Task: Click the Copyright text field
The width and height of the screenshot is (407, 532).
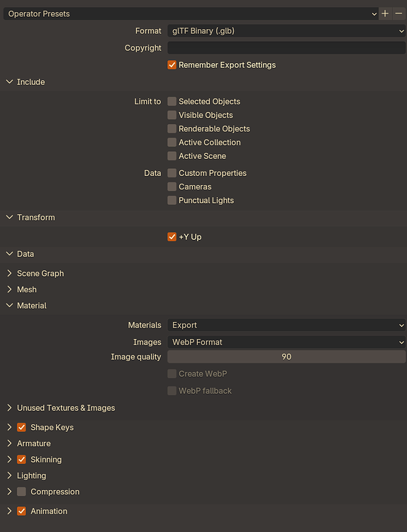Action: tap(286, 48)
